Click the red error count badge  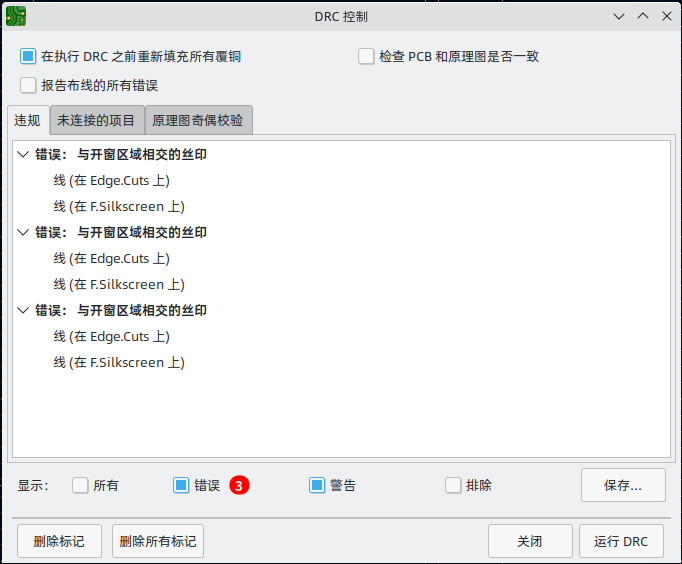pos(239,485)
